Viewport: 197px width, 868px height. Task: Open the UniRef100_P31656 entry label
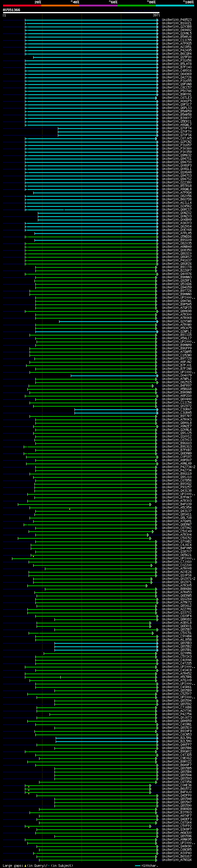click(x=176, y=61)
